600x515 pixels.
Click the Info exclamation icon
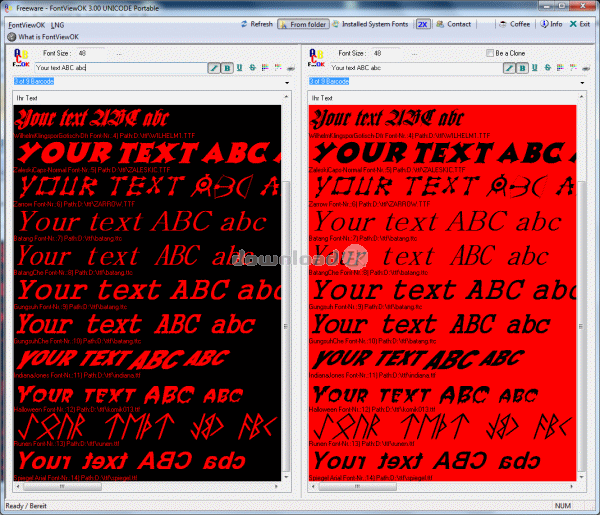coord(544,24)
